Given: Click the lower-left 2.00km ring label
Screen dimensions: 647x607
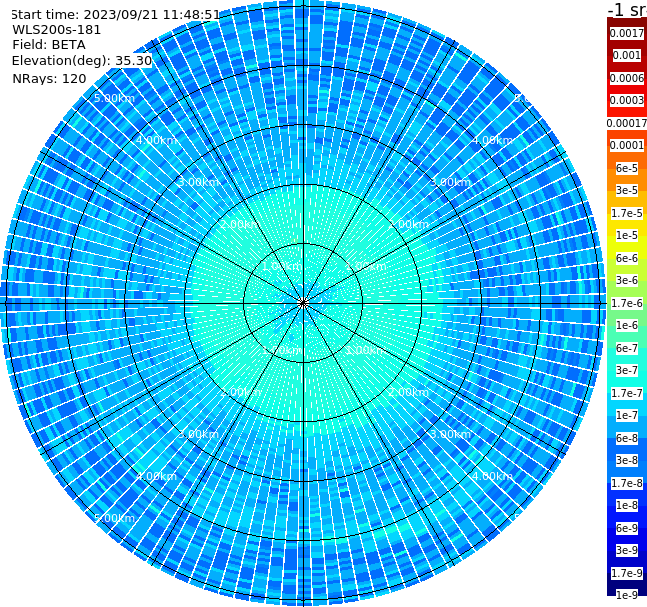Looking at the screenshot, I should (241, 392).
